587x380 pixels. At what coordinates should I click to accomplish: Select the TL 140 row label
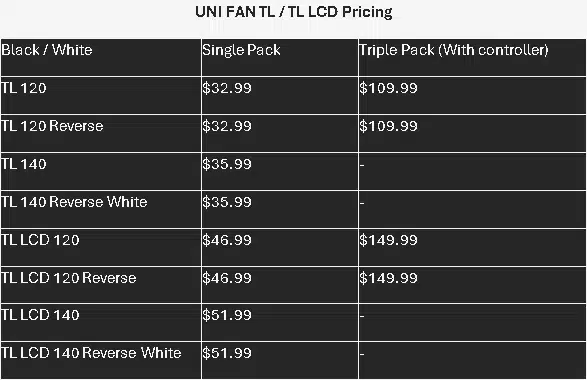[24, 164]
